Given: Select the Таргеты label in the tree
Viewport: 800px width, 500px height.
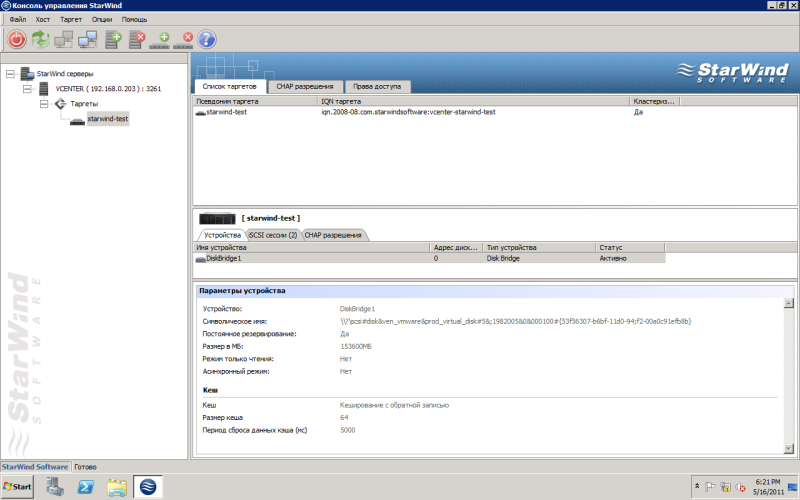Looking at the screenshot, I should tap(84, 104).
